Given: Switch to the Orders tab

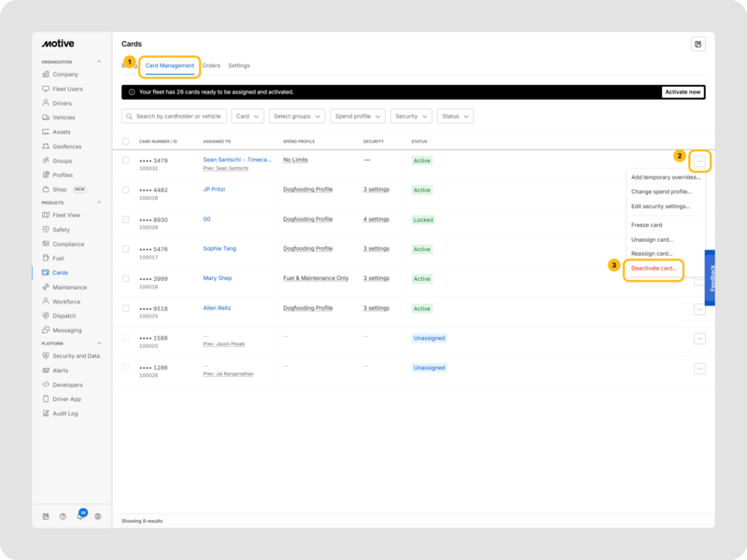Looking at the screenshot, I should 211,65.
